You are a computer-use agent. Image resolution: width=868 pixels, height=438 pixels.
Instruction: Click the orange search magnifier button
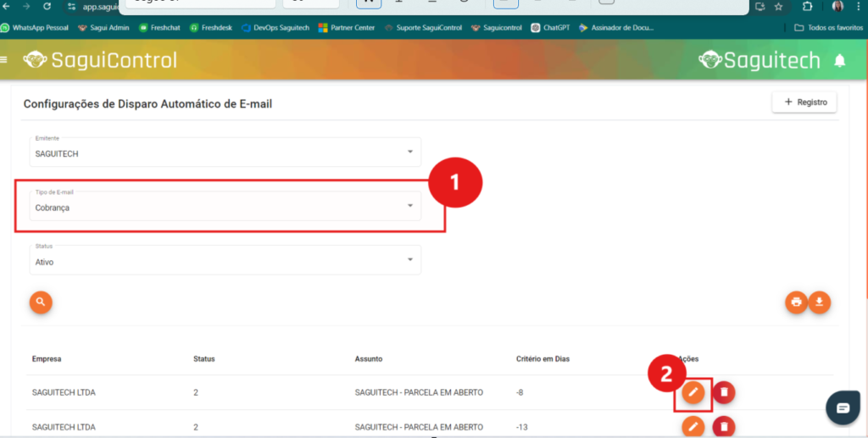point(40,302)
